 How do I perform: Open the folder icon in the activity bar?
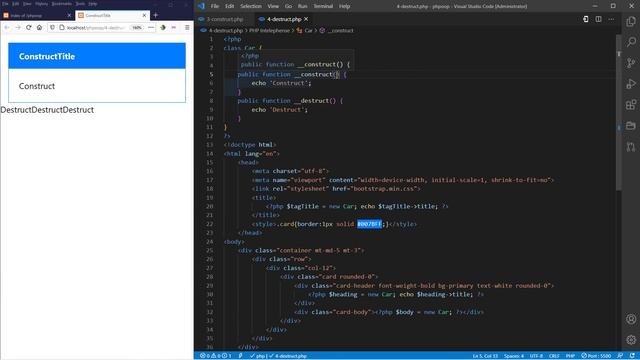(631, 126)
